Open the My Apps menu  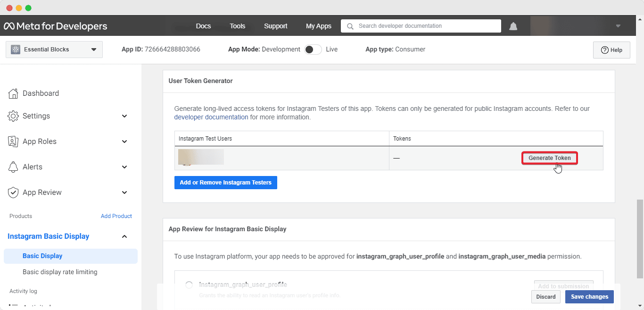click(x=319, y=26)
